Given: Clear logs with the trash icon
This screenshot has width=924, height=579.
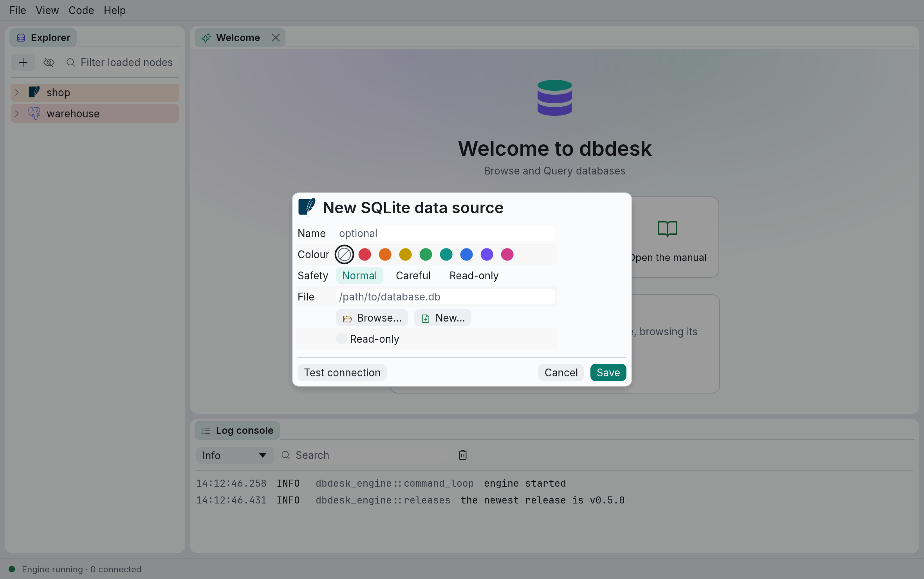Looking at the screenshot, I should click(463, 455).
